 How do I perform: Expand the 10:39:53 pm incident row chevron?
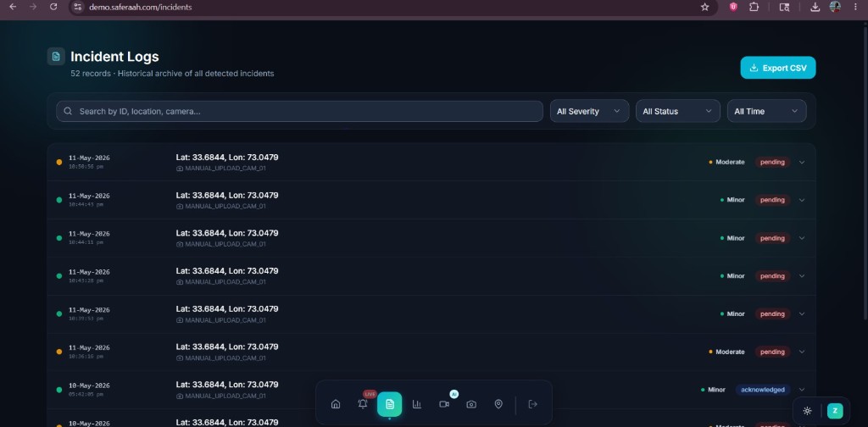click(802, 313)
